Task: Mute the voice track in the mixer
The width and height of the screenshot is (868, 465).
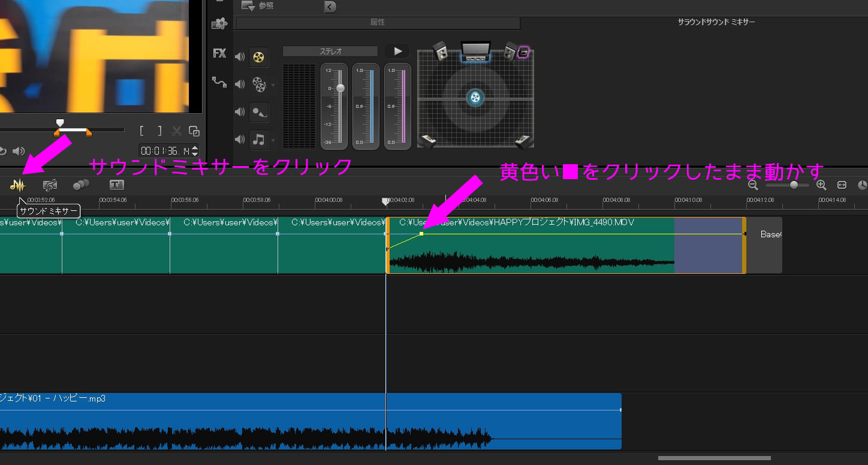Action: [x=240, y=112]
